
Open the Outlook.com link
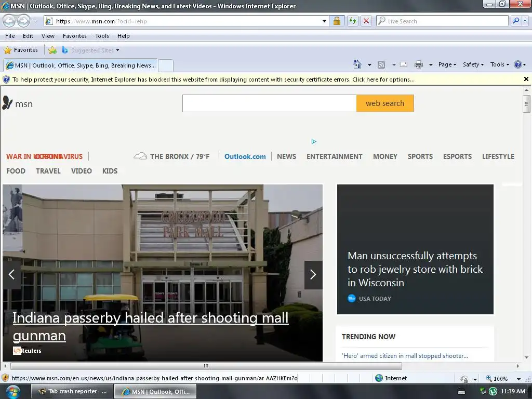[245, 156]
